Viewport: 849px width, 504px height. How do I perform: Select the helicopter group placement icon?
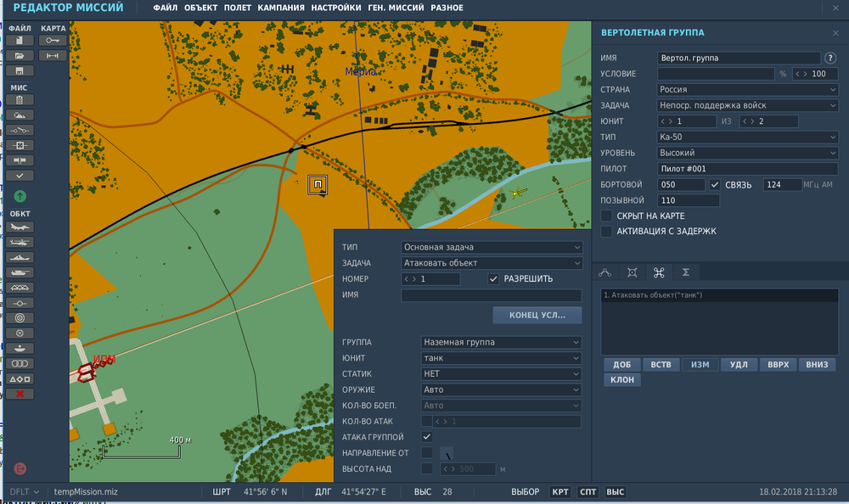pyautogui.click(x=20, y=242)
